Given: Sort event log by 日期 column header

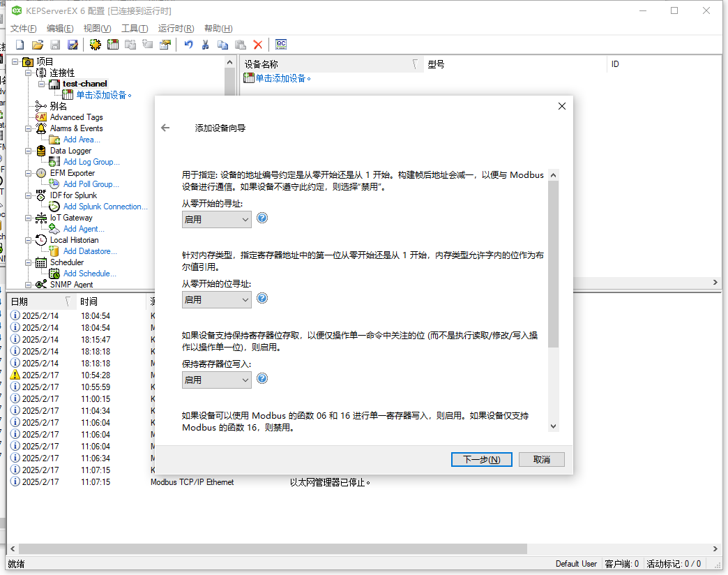Looking at the screenshot, I should pyautogui.click(x=41, y=301).
